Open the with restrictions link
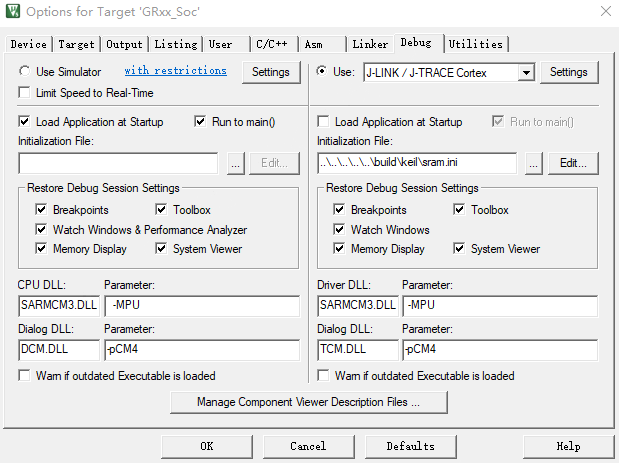The height and width of the screenshot is (463, 619). (175, 71)
